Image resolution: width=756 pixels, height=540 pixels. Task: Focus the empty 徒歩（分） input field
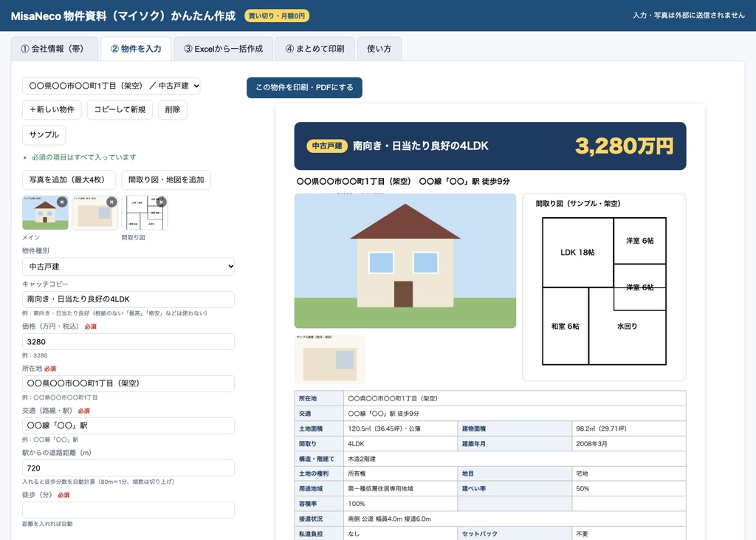(128, 510)
